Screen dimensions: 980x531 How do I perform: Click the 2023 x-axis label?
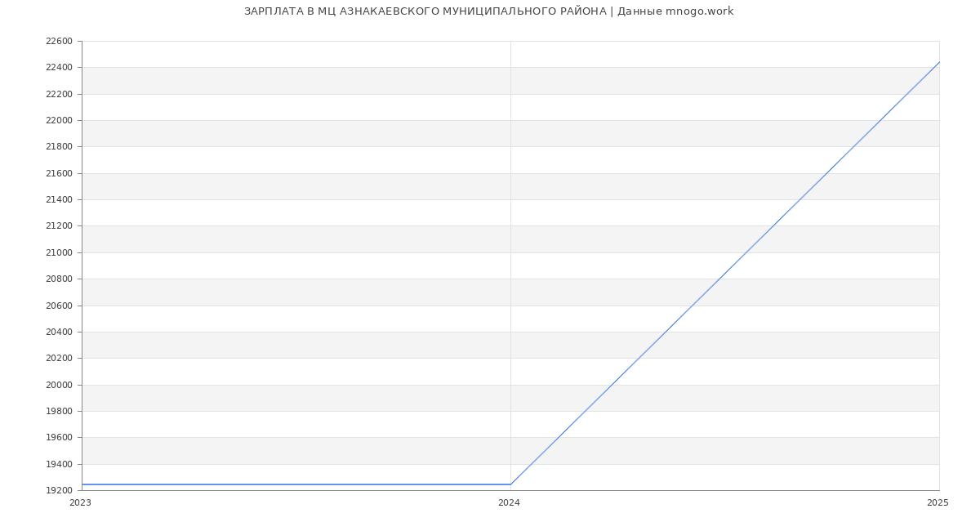[x=80, y=503]
